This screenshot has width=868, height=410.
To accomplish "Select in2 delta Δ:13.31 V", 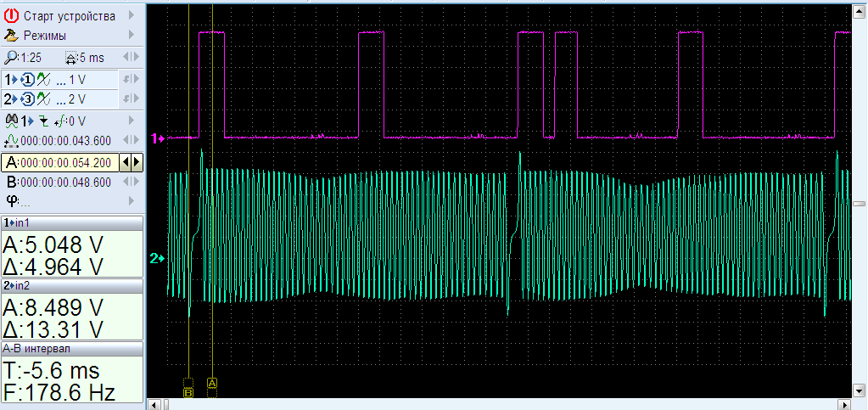I will 53,329.
